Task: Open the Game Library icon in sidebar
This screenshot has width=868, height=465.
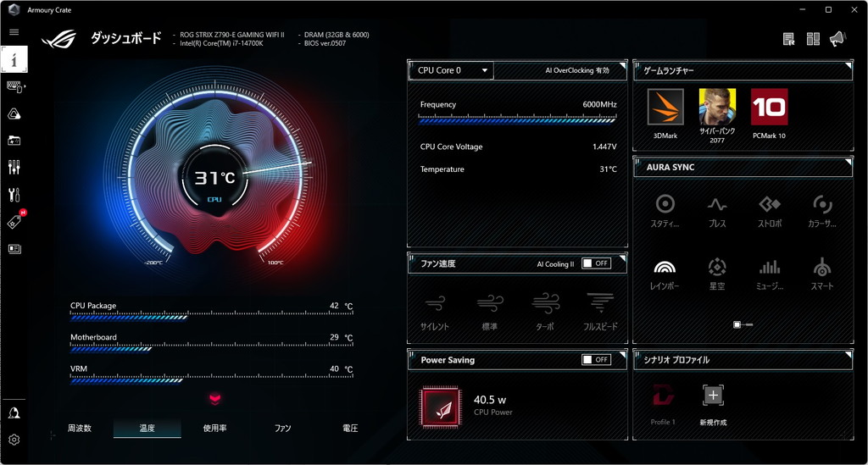Action: click(14, 141)
